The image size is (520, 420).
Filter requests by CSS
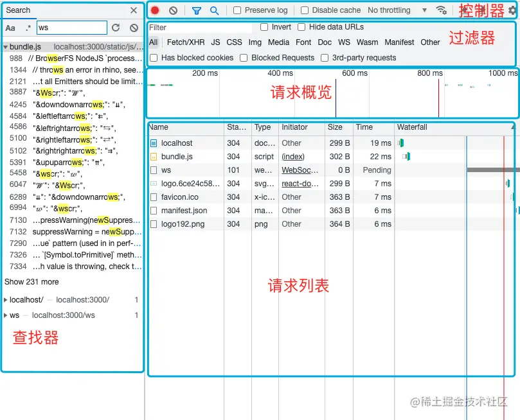(x=234, y=42)
